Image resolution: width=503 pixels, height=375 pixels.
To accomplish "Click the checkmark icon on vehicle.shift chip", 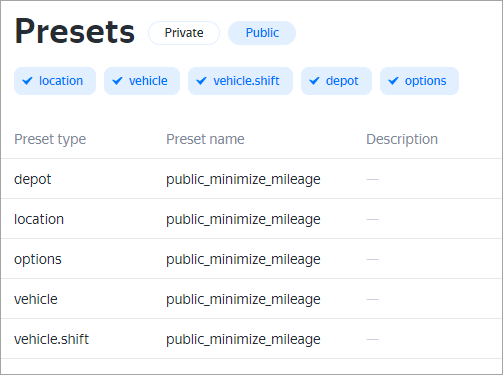I will tap(201, 81).
